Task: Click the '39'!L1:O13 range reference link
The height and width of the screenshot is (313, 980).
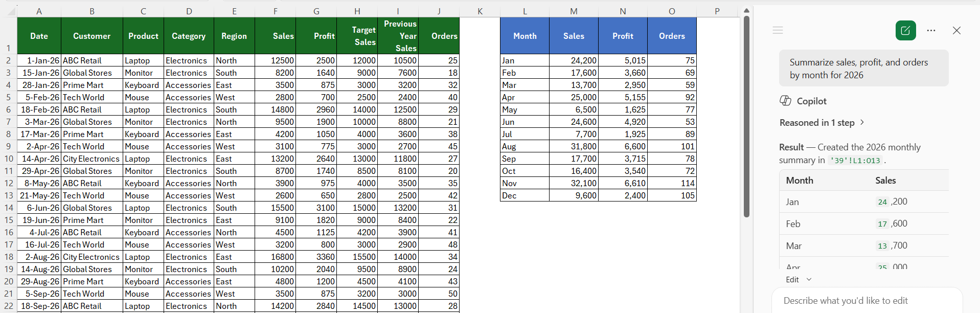Action: pos(856,161)
